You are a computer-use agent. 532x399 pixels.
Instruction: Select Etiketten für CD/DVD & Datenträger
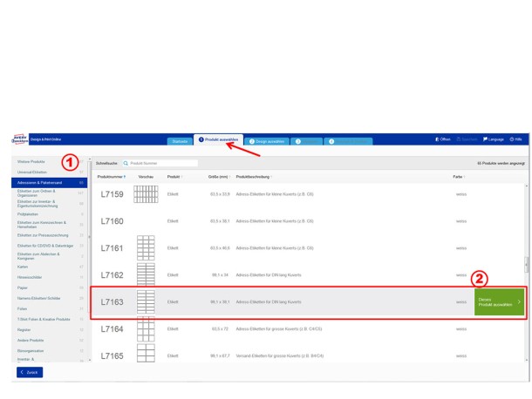49,246
